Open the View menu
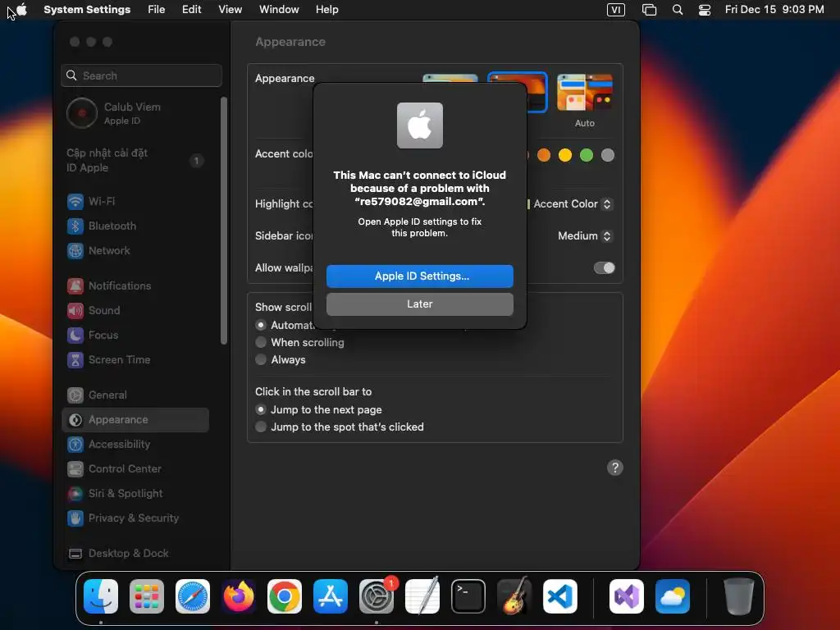The image size is (840, 630). pos(231,10)
